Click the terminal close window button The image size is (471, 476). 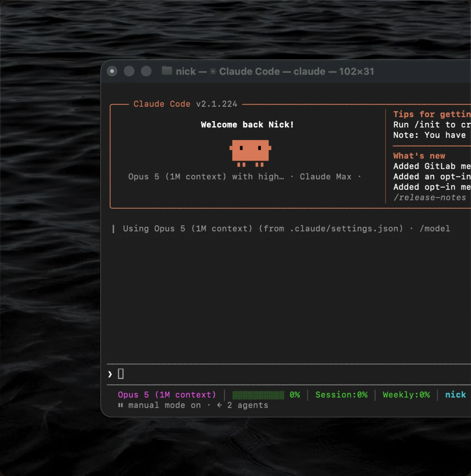[112, 71]
